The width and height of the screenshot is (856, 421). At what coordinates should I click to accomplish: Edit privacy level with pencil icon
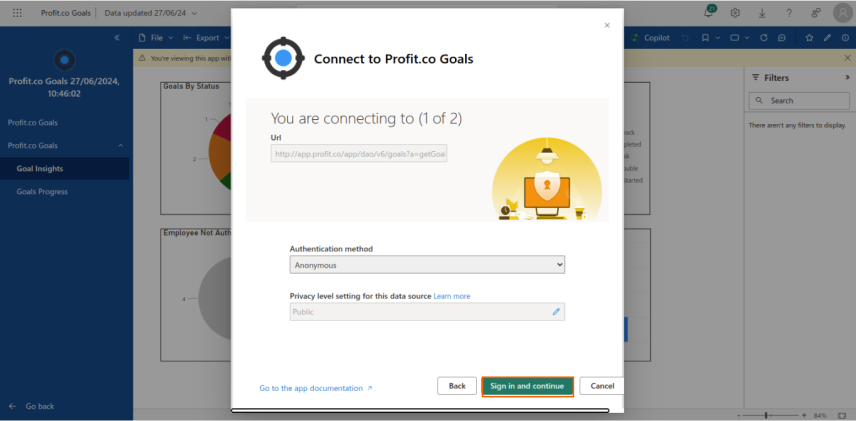(x=556, y=312)
